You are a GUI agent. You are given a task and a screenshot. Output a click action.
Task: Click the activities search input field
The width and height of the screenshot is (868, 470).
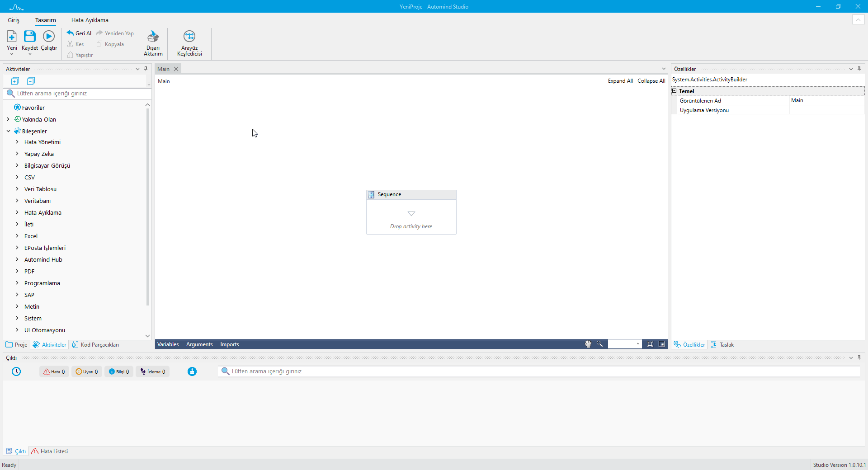(81, 94)
